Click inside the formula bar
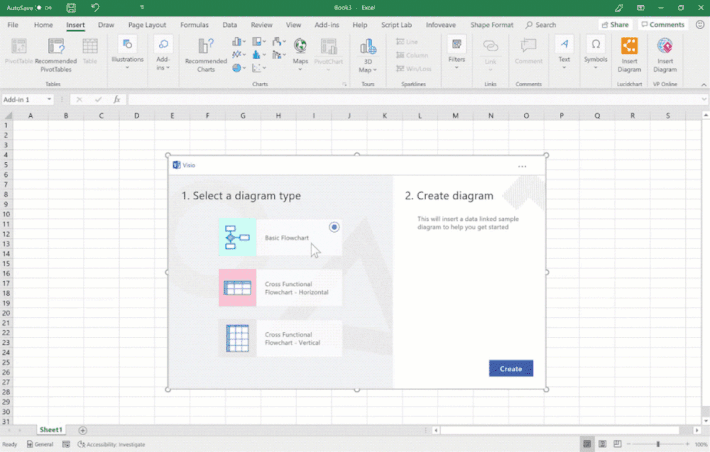This screenshot has height=452, width=710. pos(414,99)
